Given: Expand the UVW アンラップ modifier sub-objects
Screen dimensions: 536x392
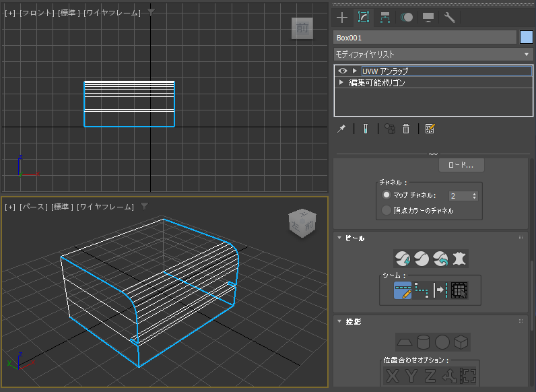Looking at the screenshot, I should [355, 71].
